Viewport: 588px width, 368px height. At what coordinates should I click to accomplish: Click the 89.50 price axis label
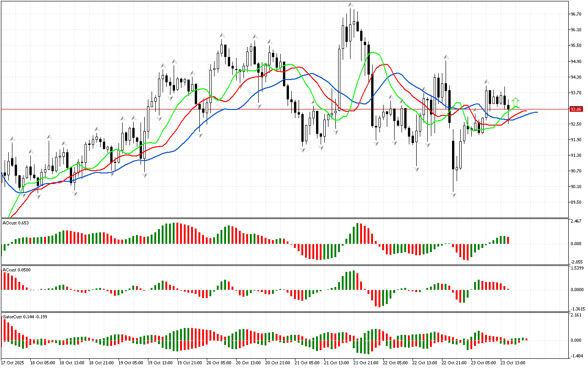click(x=576, y=202)
